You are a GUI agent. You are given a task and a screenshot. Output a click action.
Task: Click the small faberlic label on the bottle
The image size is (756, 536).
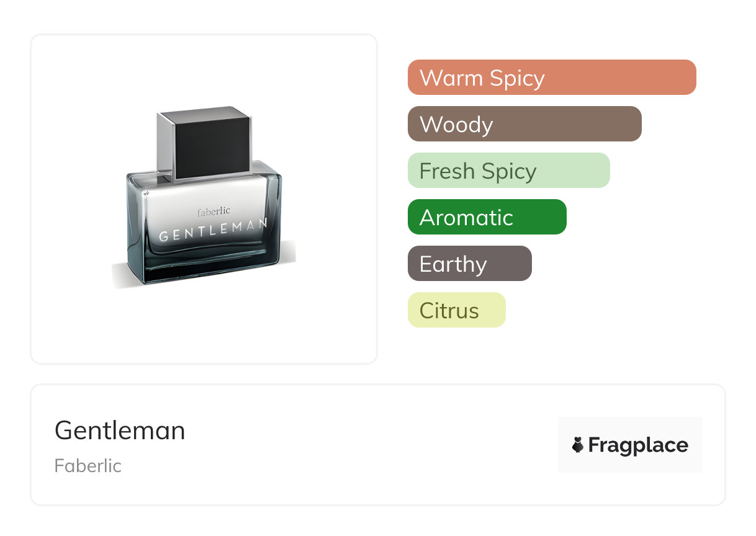click(x=214, y=212)
